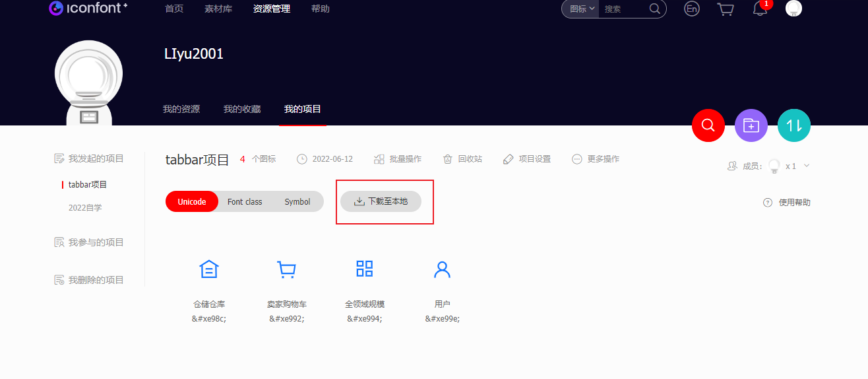The image size is (868, 379).
Task: Select the 卖家购物车 cart icon
Action: (x=286, y=269)
